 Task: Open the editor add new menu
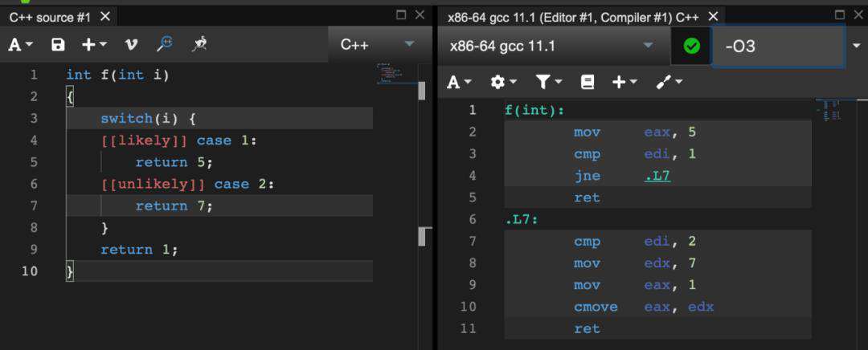94,45
